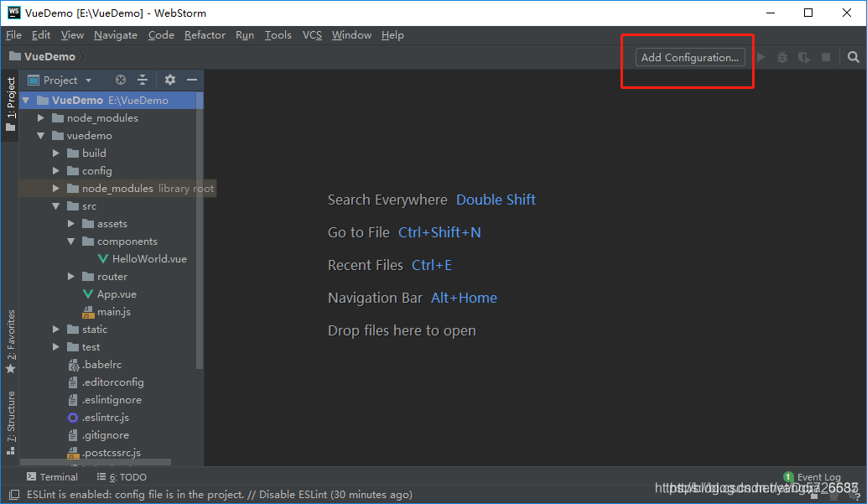Open the Tools menu

click(x=278, y=35)
